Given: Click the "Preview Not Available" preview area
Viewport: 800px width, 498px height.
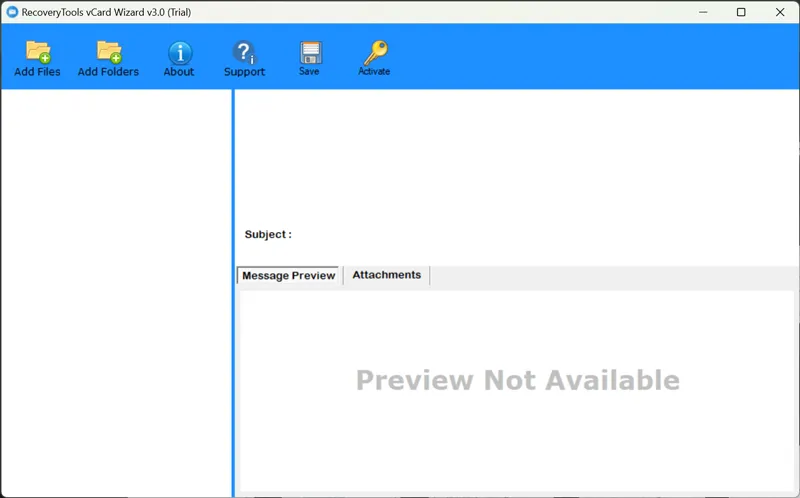Looking at the screenshot, I should coord(517,380).
